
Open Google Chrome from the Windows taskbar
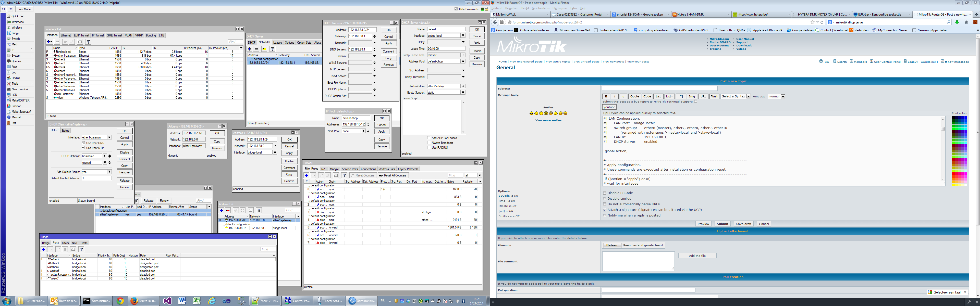120,301
